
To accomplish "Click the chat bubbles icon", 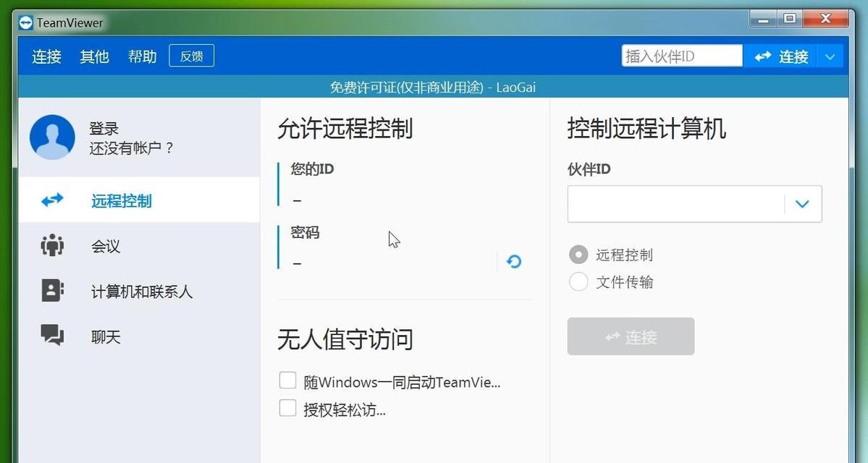I will click(53, 335).
